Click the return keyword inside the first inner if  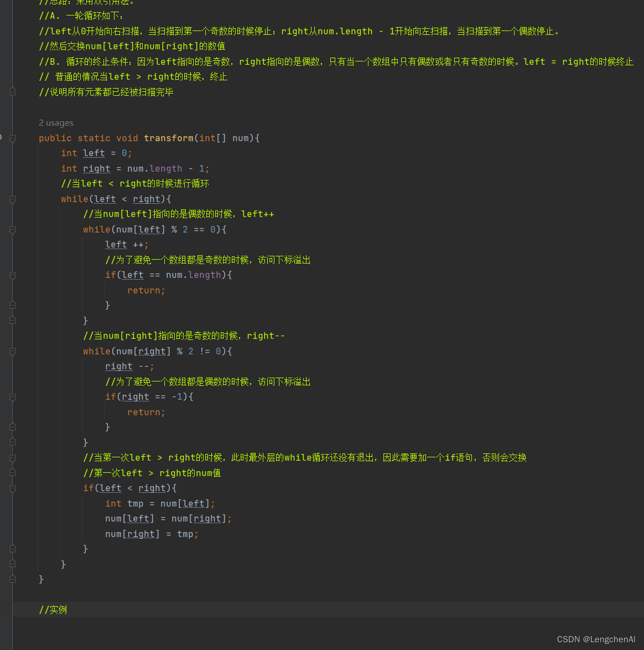[x=145, y=290]
